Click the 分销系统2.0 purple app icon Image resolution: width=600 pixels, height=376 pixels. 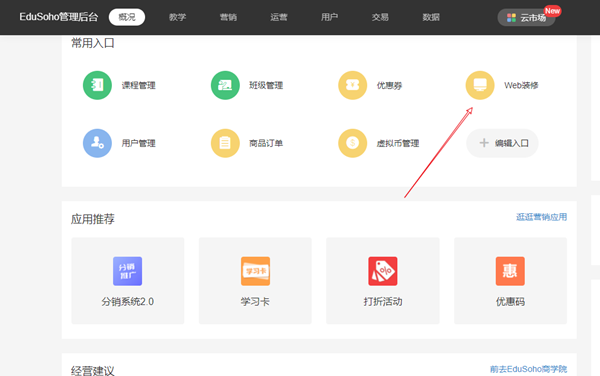[x=127, y=271]
